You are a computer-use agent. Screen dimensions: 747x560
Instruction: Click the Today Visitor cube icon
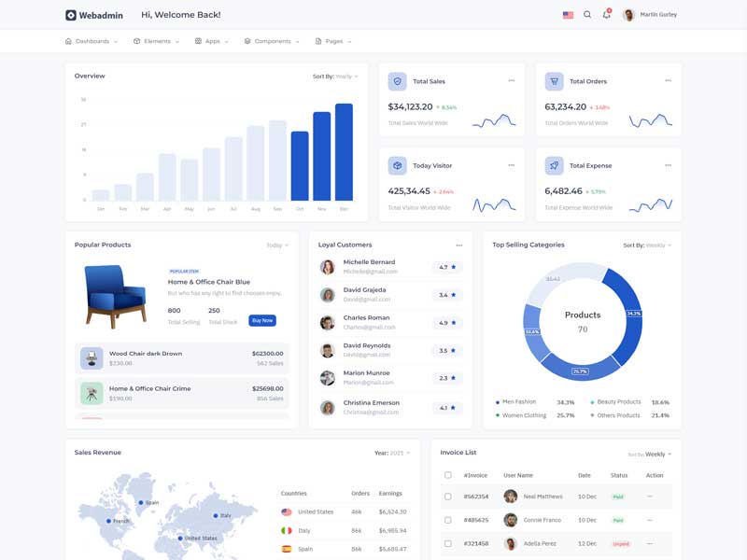(397, 165)
